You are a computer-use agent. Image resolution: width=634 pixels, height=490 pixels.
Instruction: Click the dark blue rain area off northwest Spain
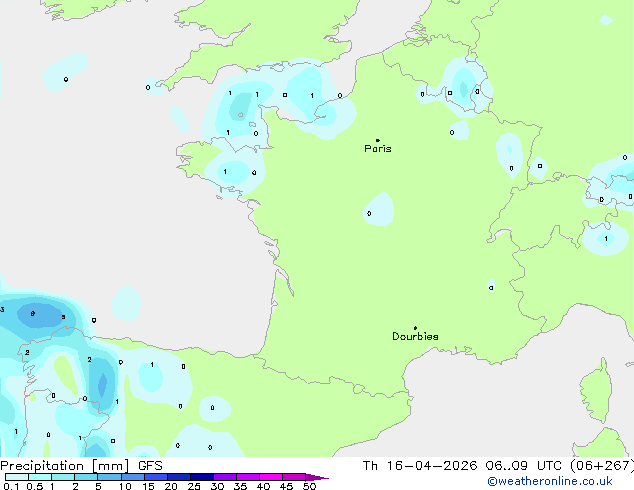tap(40, 315)
